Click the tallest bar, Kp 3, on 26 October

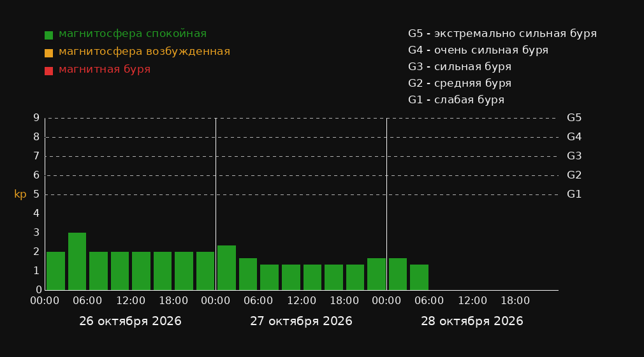(77, 261)
